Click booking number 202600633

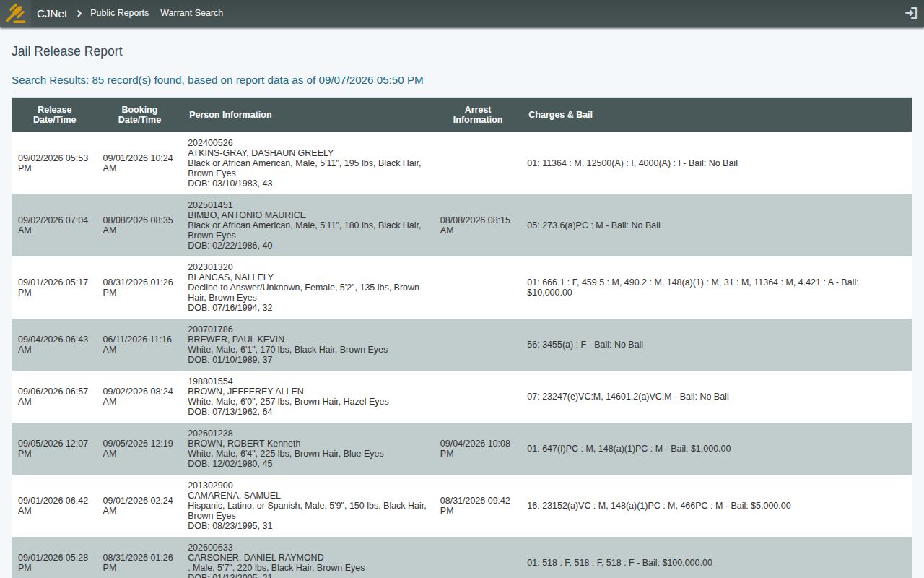[x=210, y=548]
